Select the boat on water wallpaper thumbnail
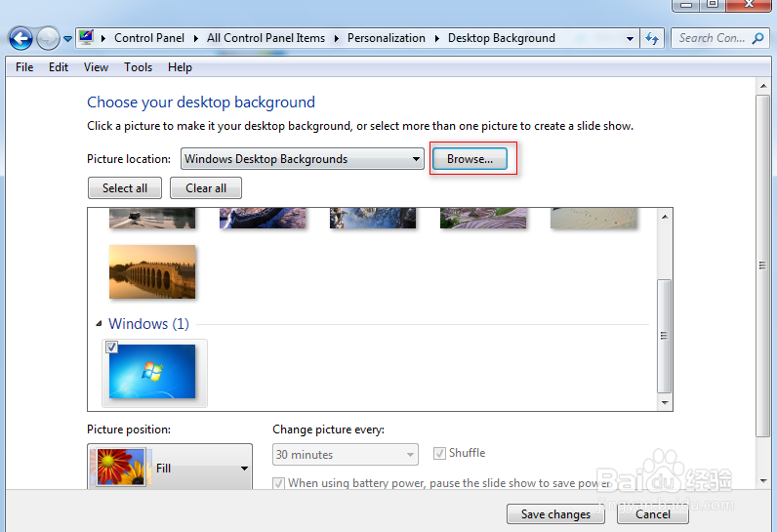Image resolution: width=777 pixels, height=532 pixels. (152, 218)
